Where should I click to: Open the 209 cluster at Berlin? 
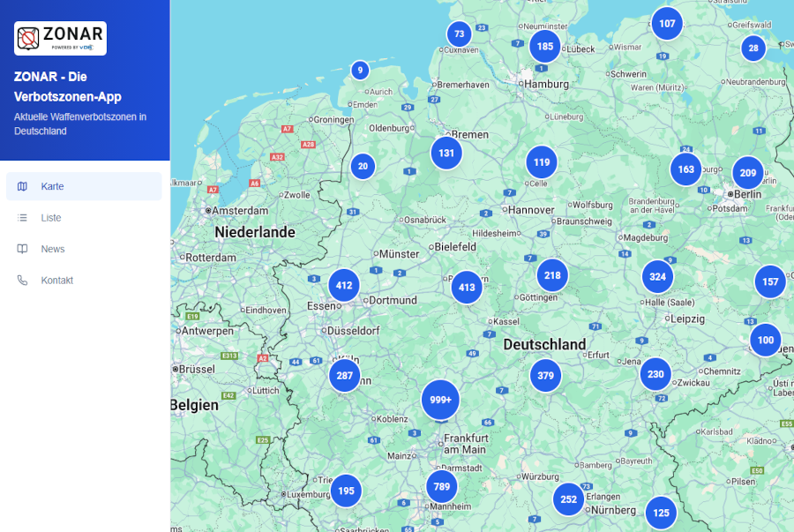coord(748,173)
